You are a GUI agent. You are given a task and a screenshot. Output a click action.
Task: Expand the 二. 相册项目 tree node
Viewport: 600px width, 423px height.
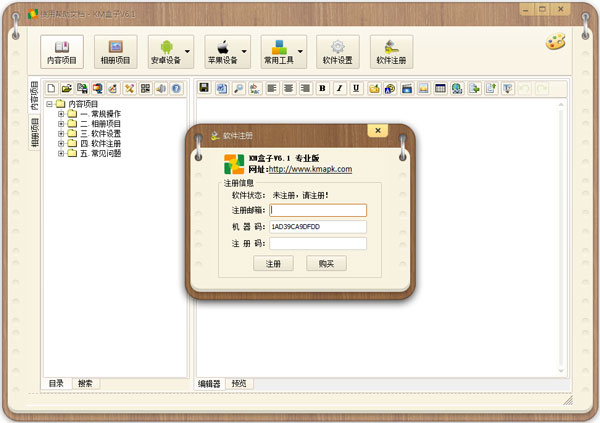click(61, 124)
